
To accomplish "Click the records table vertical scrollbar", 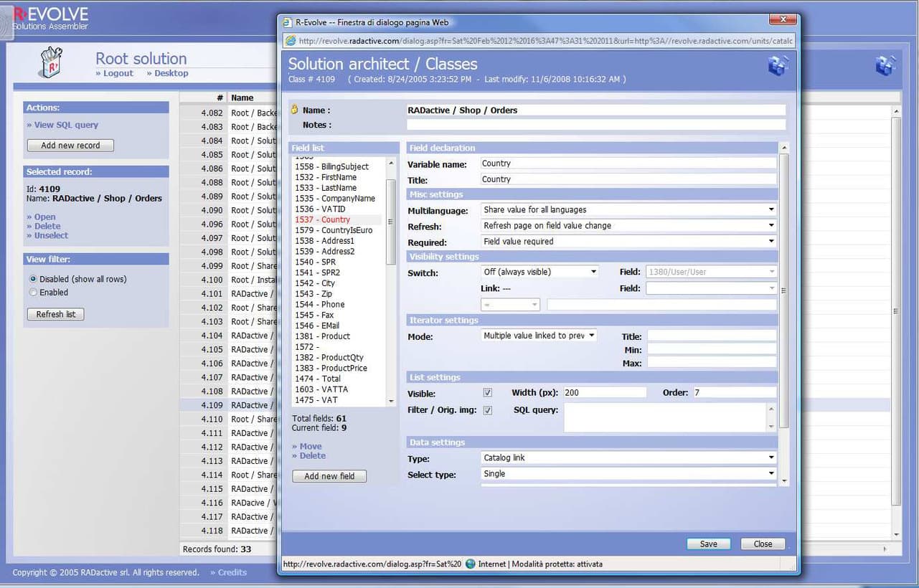I will point(895,310).
